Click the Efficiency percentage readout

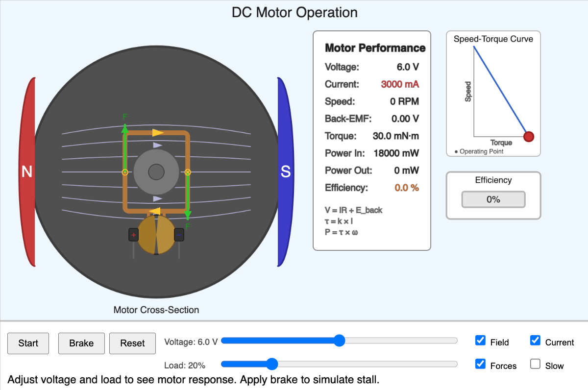493,199
